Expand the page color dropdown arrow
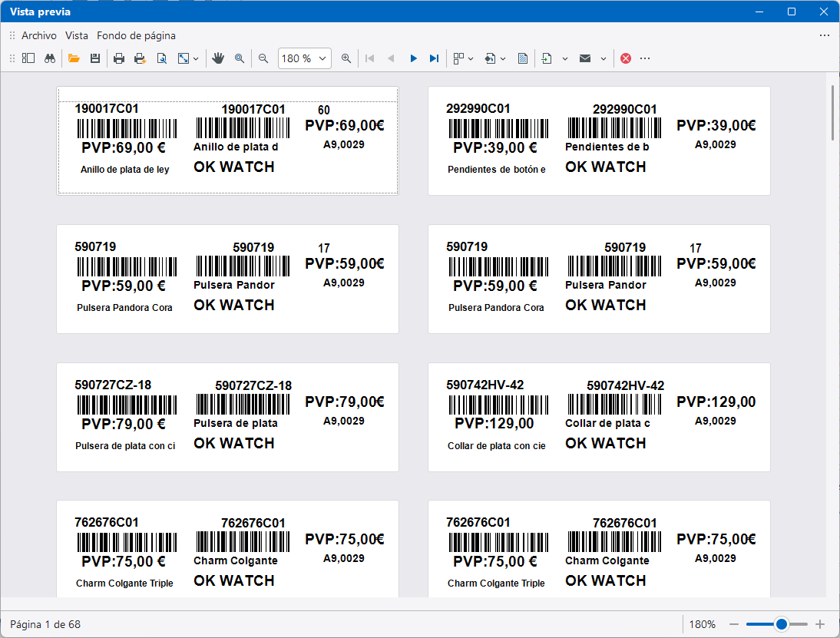Viewport: 840px width, 638px height. (503, 59)
